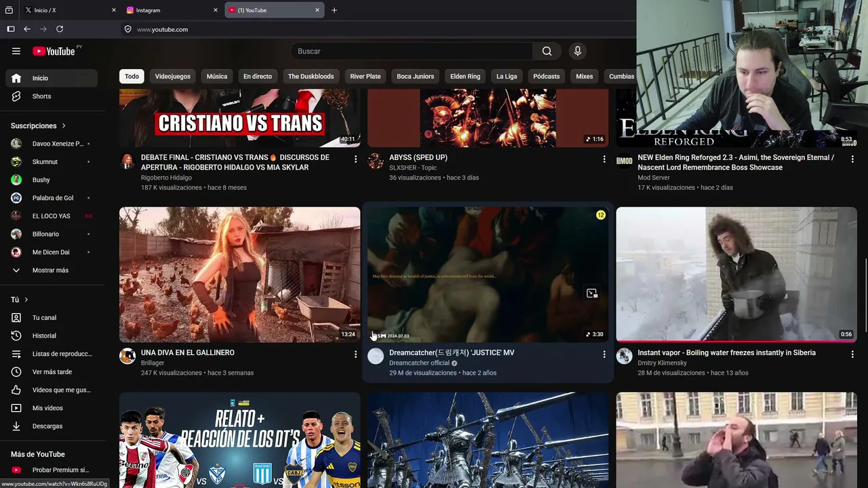
Task: Open Tu canal in the sidebar
Action: pos(52,318)
